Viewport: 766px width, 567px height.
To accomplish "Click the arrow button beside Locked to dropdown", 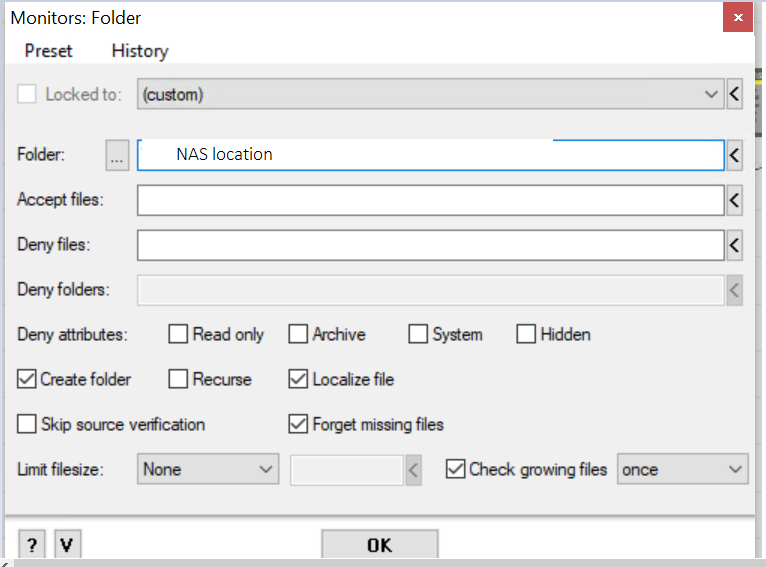I will pos(734,94).
